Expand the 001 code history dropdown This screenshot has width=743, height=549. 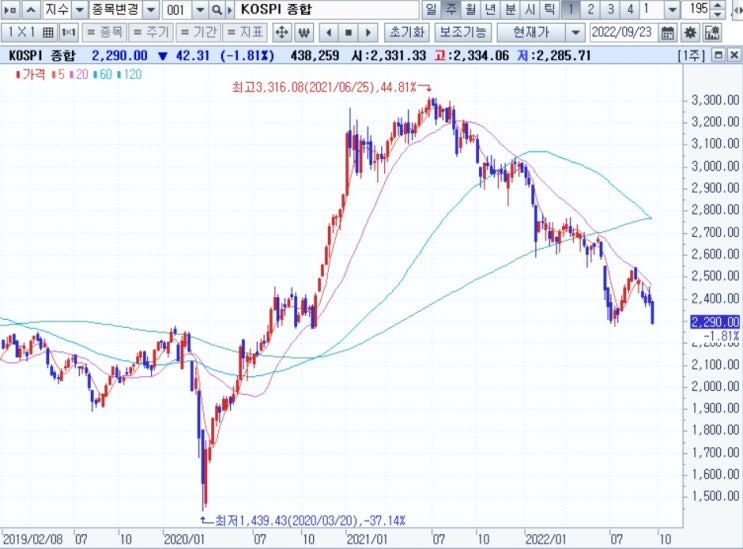point(200,9)
